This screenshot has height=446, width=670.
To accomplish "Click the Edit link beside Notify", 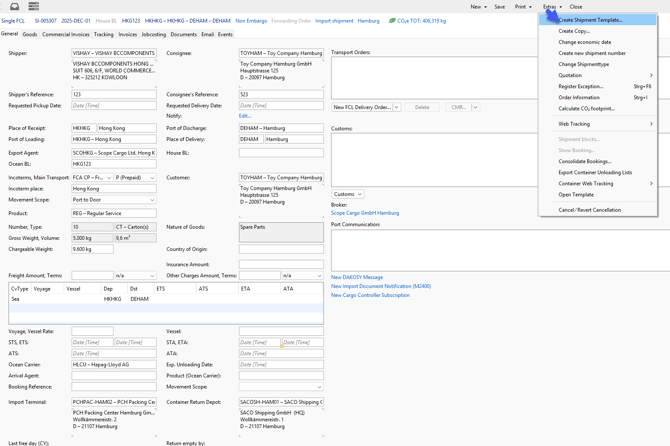I will tap(245, 116).
